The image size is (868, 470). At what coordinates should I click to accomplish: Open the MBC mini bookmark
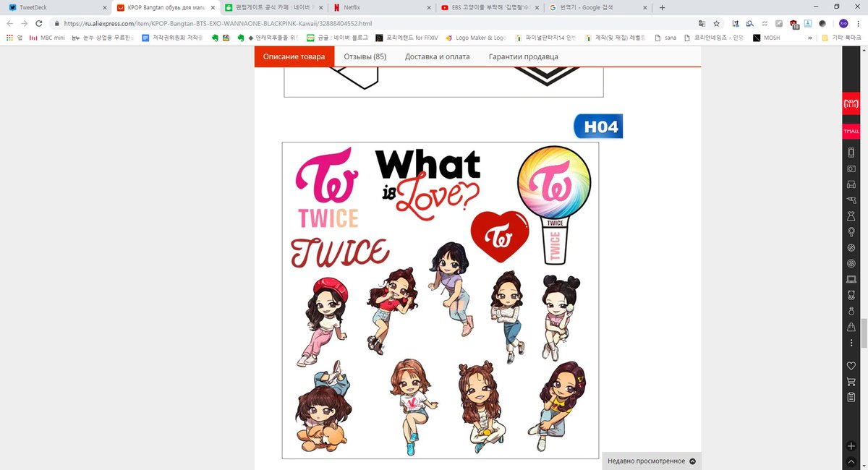point(47,38)
